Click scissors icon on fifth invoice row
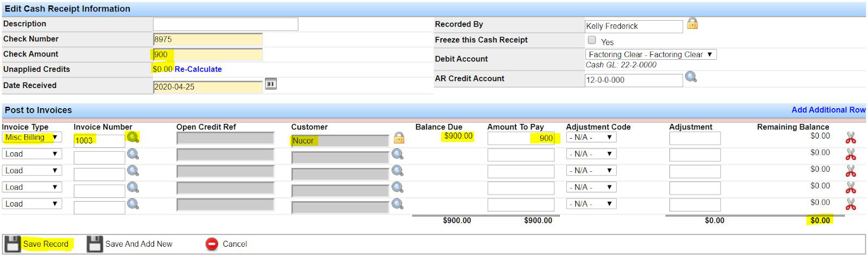The width and height of the screenshot is (868, 256). (851, 204)
